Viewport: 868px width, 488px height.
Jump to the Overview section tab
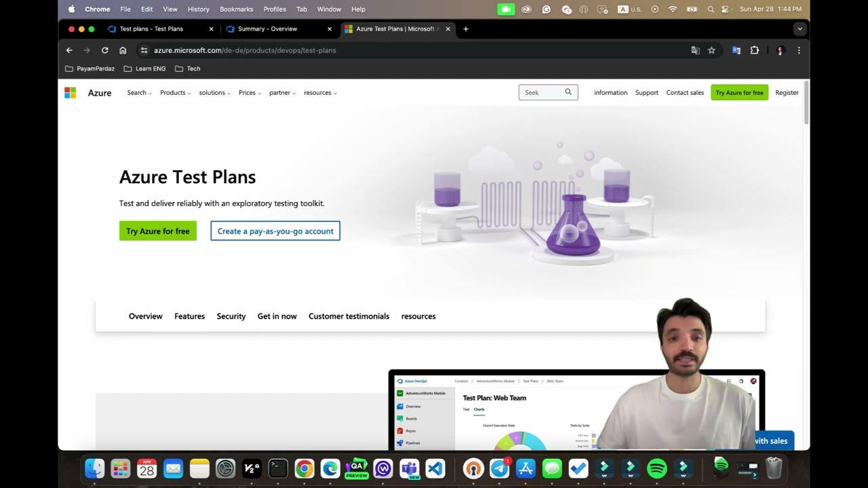146,317
